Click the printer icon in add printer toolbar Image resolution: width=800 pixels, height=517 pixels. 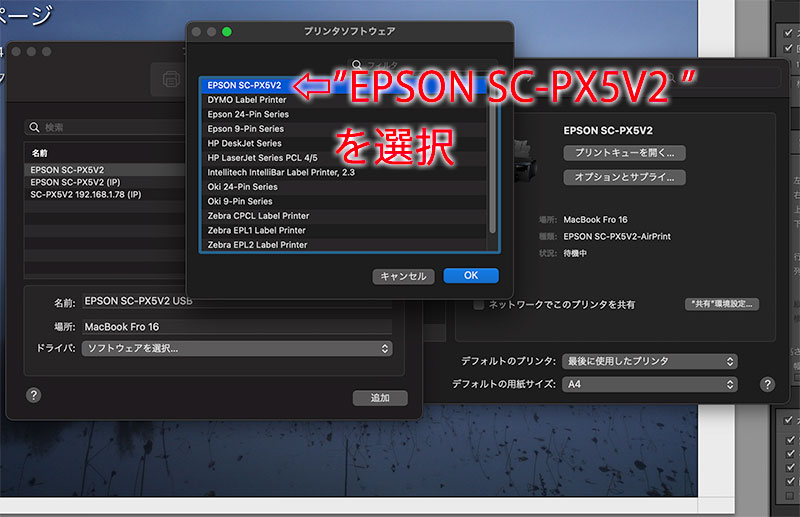point(171,79)
